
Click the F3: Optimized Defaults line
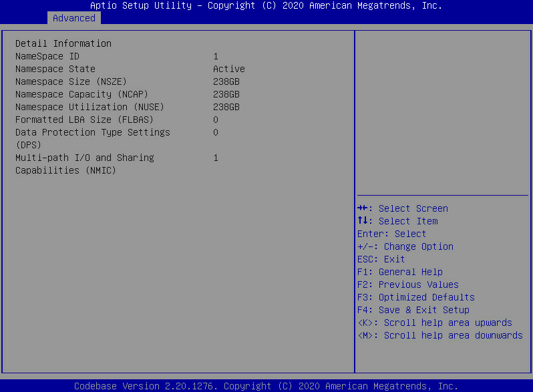tap(416, 297)
